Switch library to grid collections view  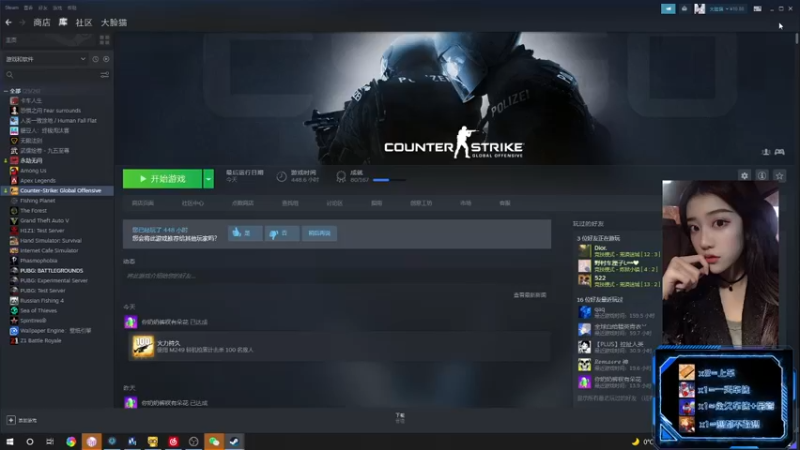[105, 40]
